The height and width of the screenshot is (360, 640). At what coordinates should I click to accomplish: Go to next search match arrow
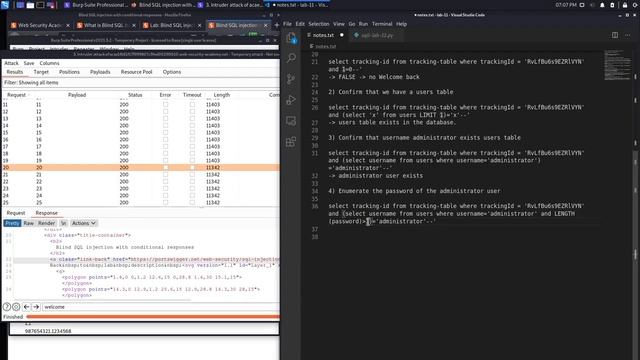pyautogui.click(x=36, y=307)
